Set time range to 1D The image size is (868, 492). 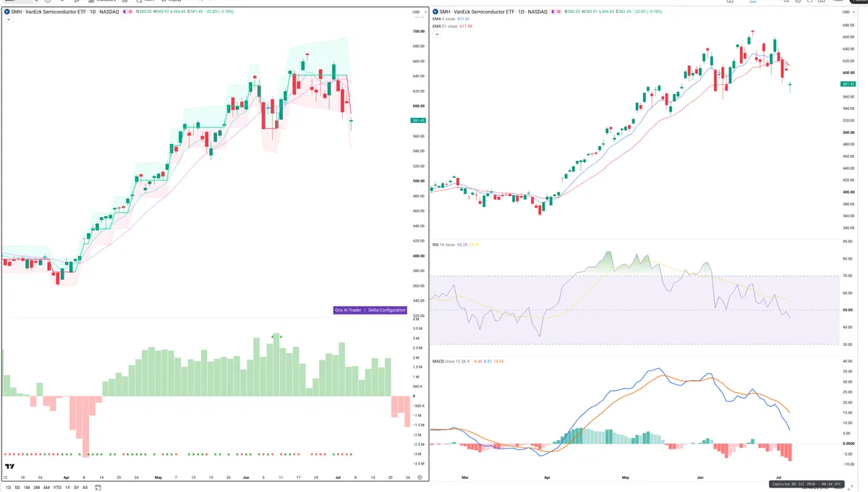pyautogui.click(x=8, y=488)
